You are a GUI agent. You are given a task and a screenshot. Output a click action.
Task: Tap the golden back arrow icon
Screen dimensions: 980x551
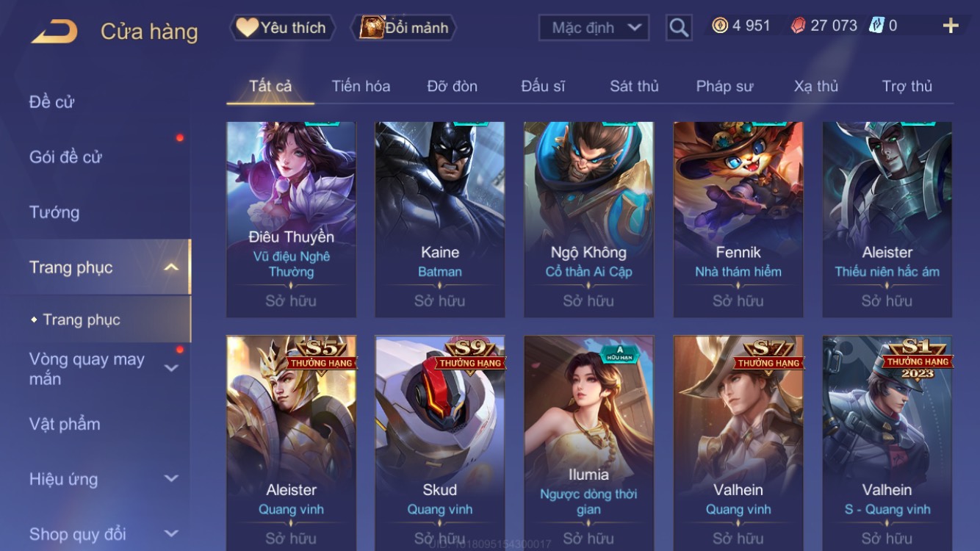click(x=54, y=32)
